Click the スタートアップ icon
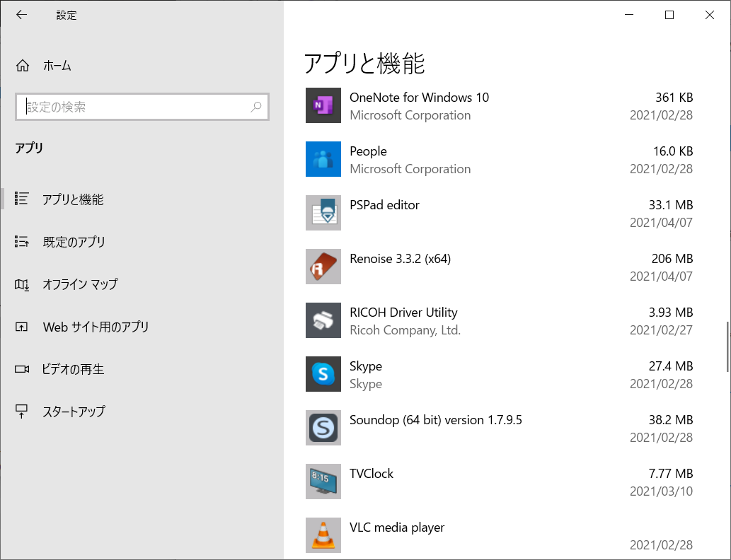 tap(21, 412)
